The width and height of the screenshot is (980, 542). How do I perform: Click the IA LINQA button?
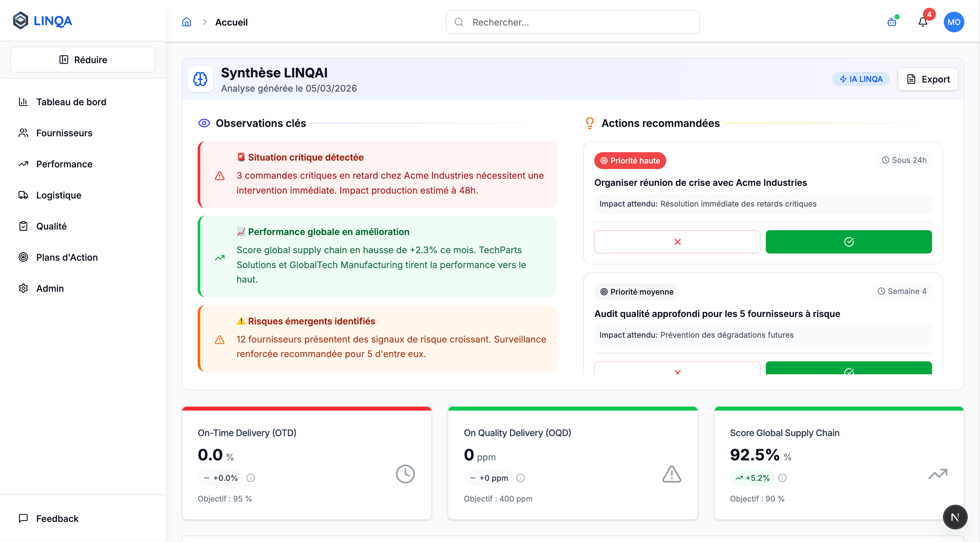point(861,79)
